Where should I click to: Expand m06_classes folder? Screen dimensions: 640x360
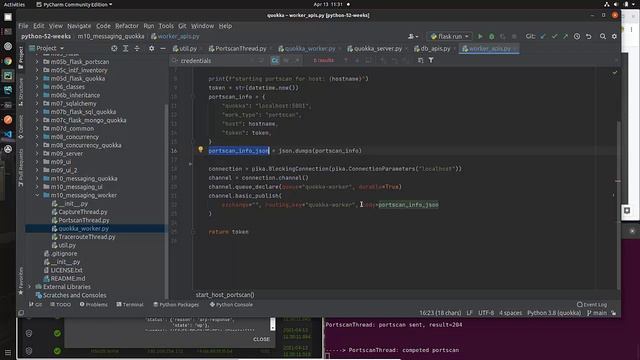pyautogui.click(x=37, y=87)
